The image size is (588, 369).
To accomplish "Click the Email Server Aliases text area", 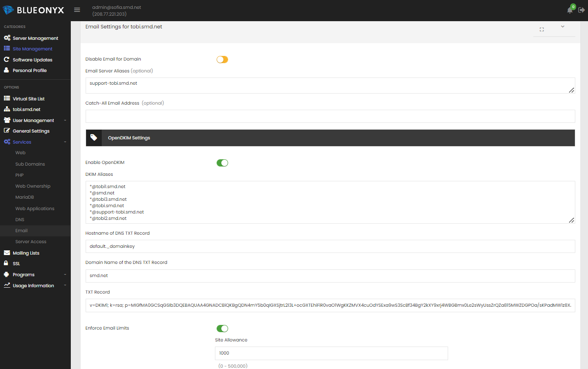I will pos(330,86).
